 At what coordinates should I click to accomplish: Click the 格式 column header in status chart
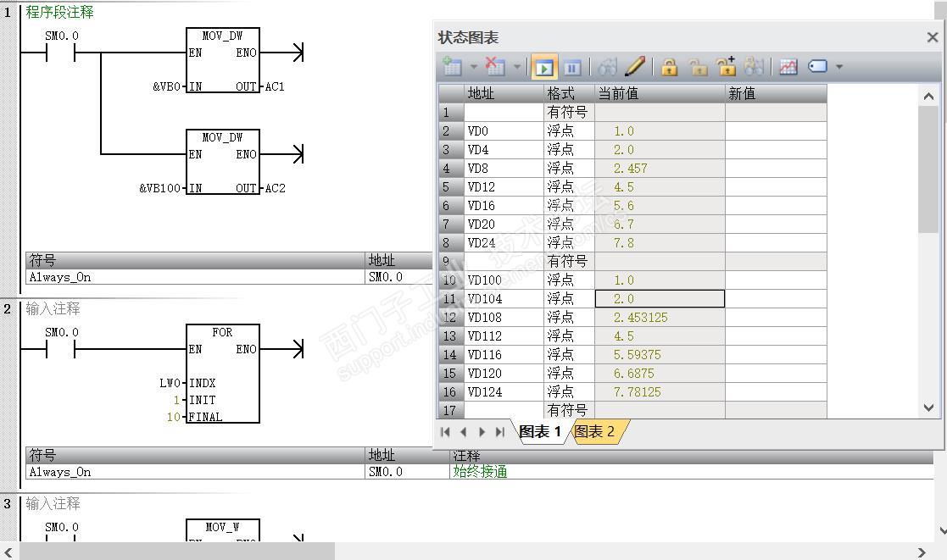[x=569, y=93]
